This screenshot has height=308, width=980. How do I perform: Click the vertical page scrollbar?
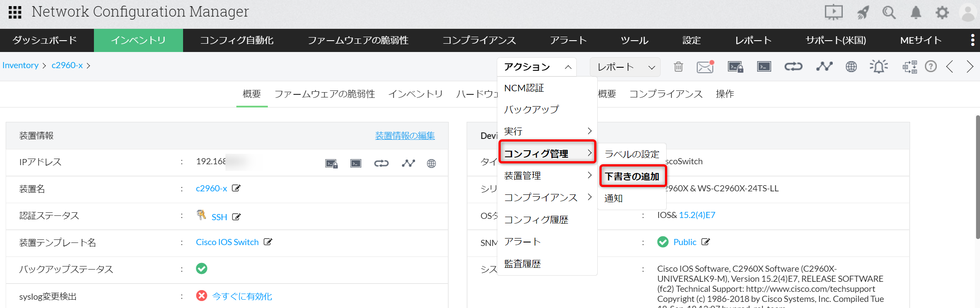pos(977,177)
